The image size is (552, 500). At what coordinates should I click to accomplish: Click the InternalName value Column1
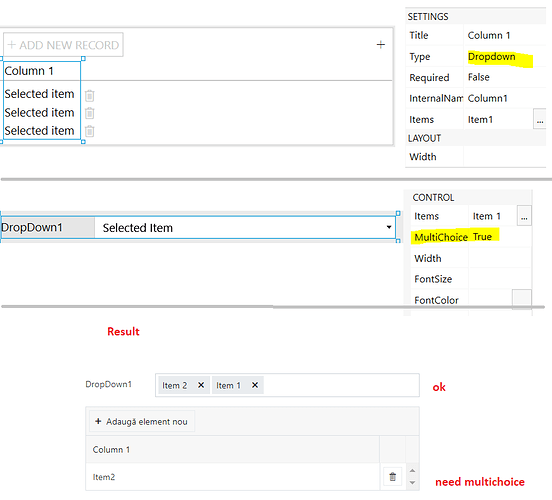[x=488, y=98]
